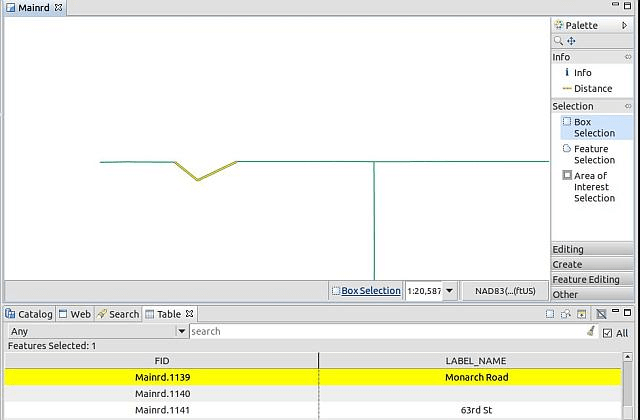Switch to the Search tab

pyautogui.click(x=118, y=314)
